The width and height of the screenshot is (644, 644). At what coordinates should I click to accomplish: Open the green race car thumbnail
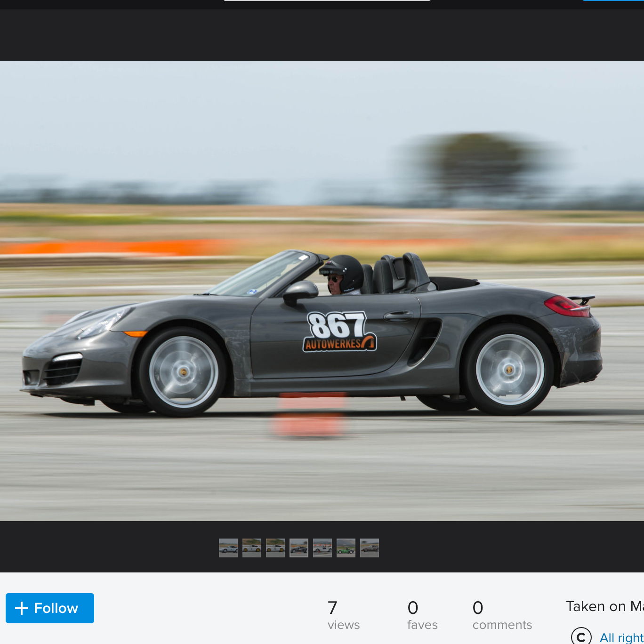click(x=346, y=548)
